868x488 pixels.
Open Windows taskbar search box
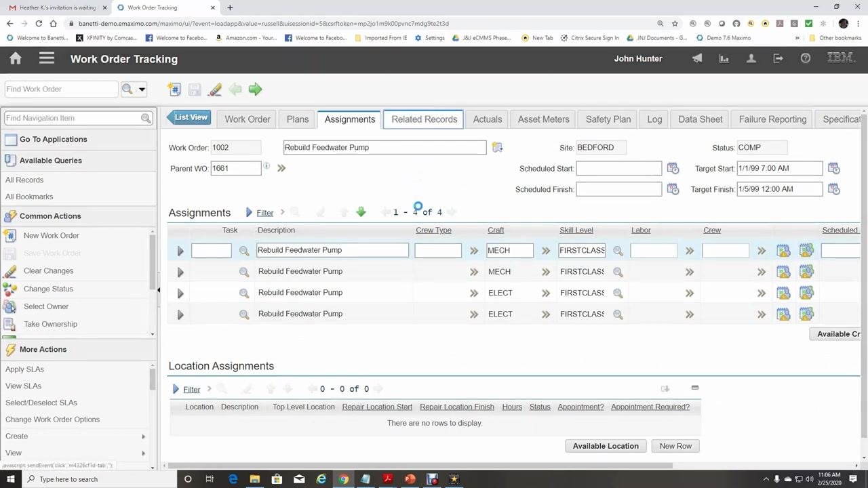click(x=99, y=479)
